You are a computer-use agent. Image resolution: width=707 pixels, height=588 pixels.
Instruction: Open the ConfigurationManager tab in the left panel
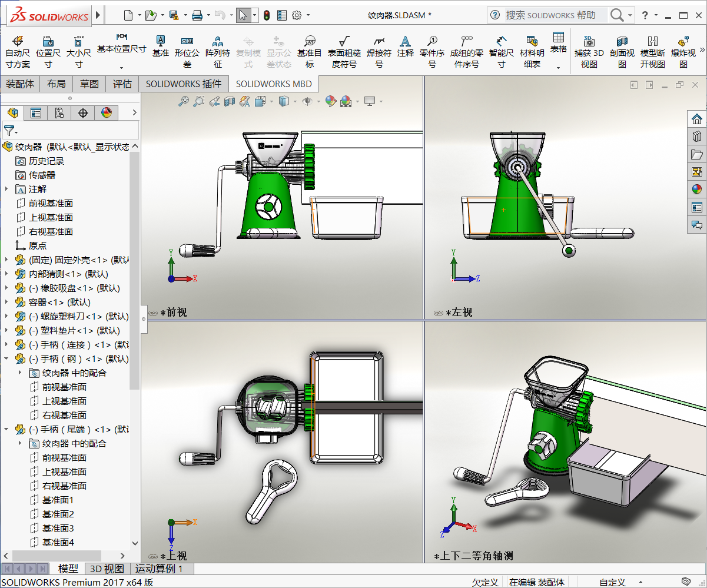(59, 113)
